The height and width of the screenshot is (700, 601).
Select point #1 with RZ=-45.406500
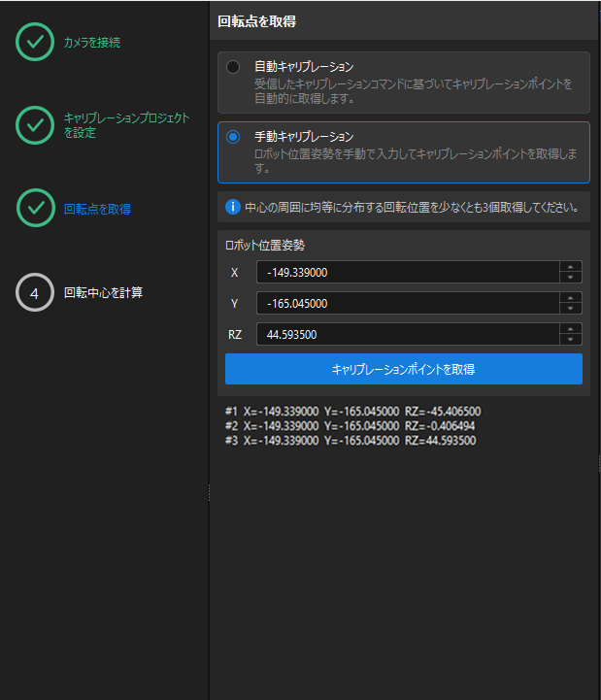coord(352,411)
